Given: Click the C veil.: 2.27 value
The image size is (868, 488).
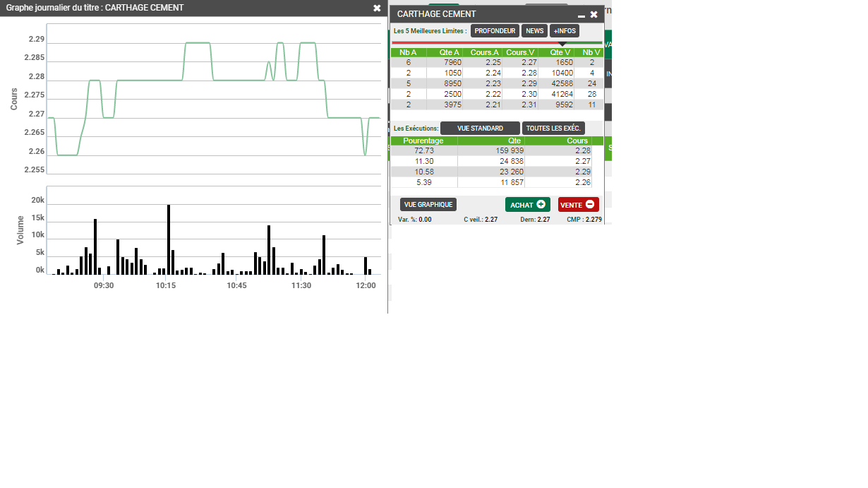Looking at the screenshot, I should pos(481,220).
